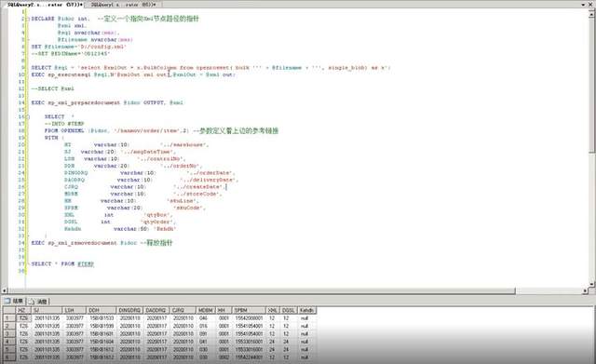The image size is (596, 364).
Task: Click the 'EXEC sp_xml_preparedocument' line
Action: click(x=107, y=102)
